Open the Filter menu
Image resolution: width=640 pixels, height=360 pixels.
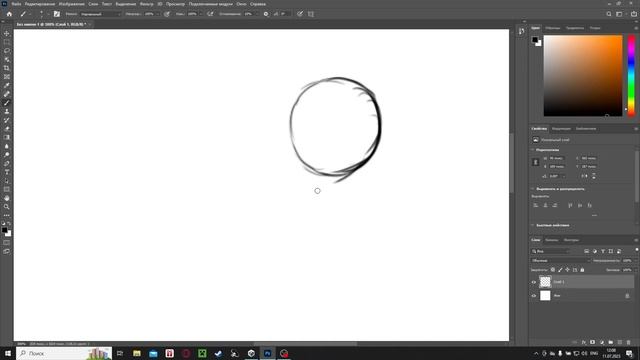pyautogui.click(x=147, y=4)
